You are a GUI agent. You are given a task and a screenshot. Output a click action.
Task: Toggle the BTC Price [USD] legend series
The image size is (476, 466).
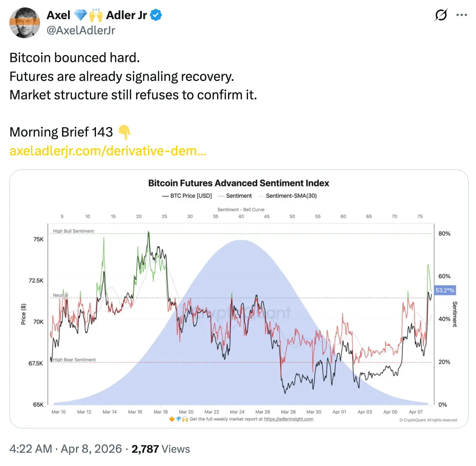pos(187,196)
